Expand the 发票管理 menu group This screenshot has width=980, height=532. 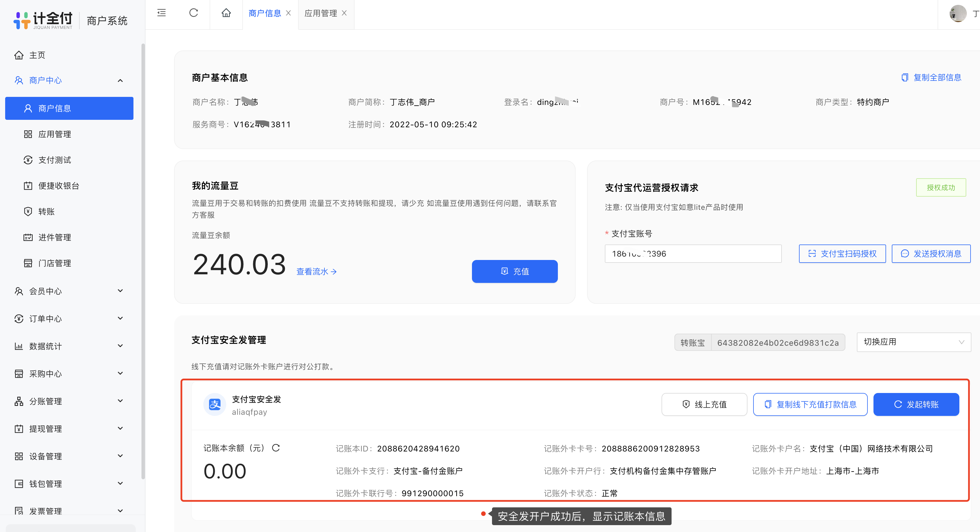click(69, 511)
